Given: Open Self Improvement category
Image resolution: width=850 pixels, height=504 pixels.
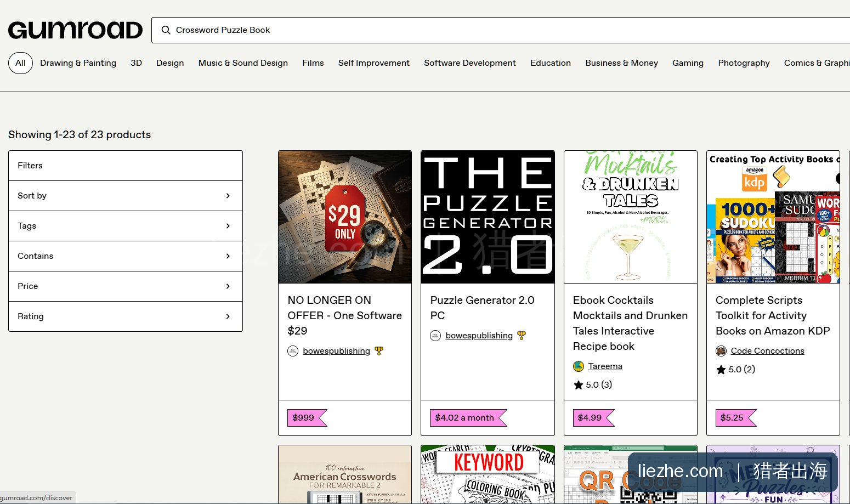Looking at the screenshot, I should 374,63.
